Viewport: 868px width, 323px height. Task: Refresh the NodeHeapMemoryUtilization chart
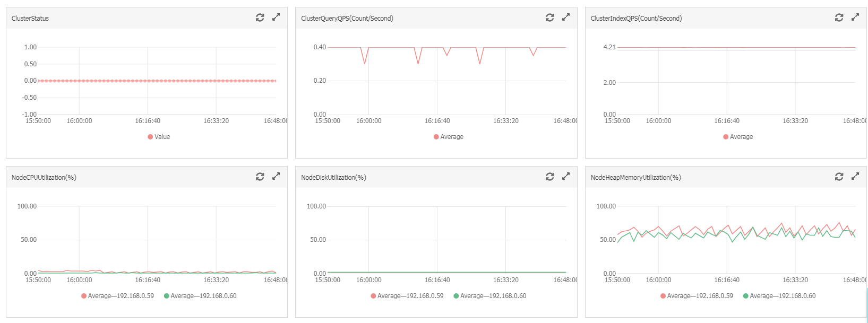tap(839, 177)
